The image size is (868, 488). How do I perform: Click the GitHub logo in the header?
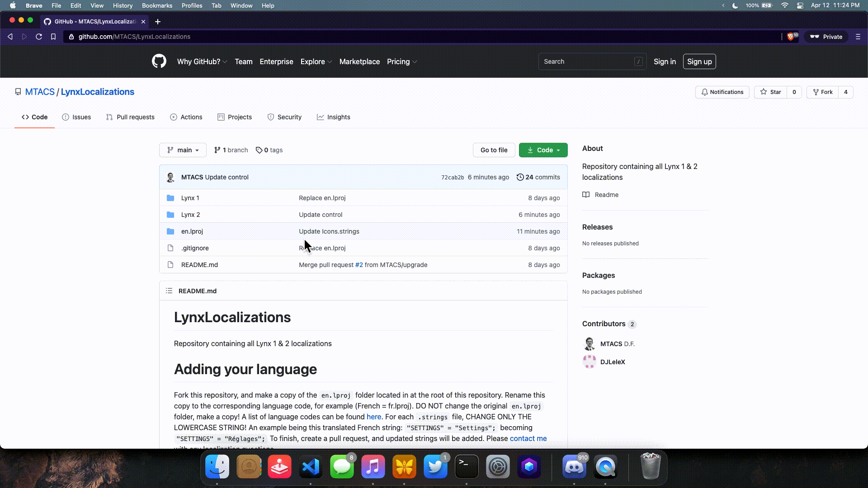click(159, 61)
